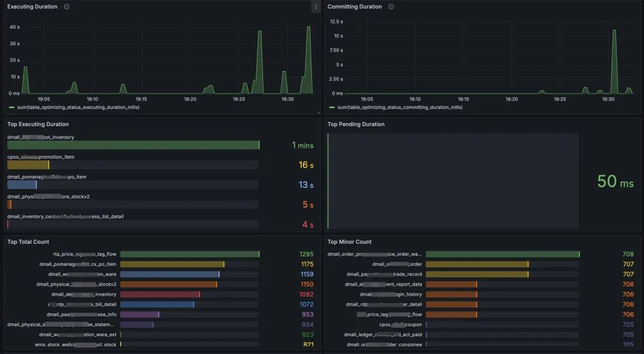Click the 50 ms pending duration value
644x354 pixels.
615,181
